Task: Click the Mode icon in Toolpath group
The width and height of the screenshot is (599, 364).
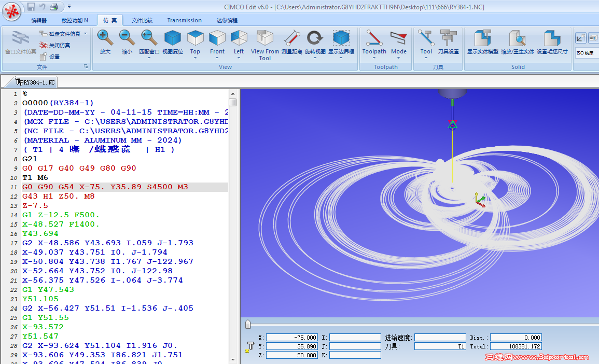Action: [x=398, y=38]
